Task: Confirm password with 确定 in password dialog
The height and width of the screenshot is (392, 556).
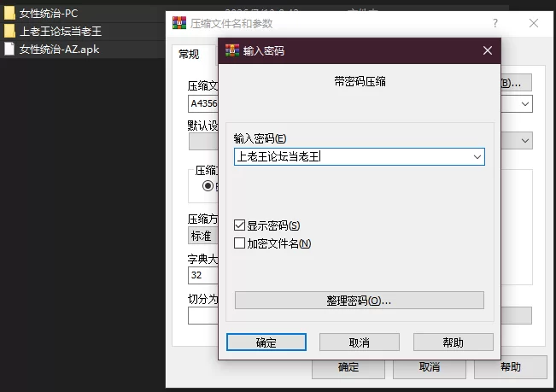Action: (x=266, y=342)
